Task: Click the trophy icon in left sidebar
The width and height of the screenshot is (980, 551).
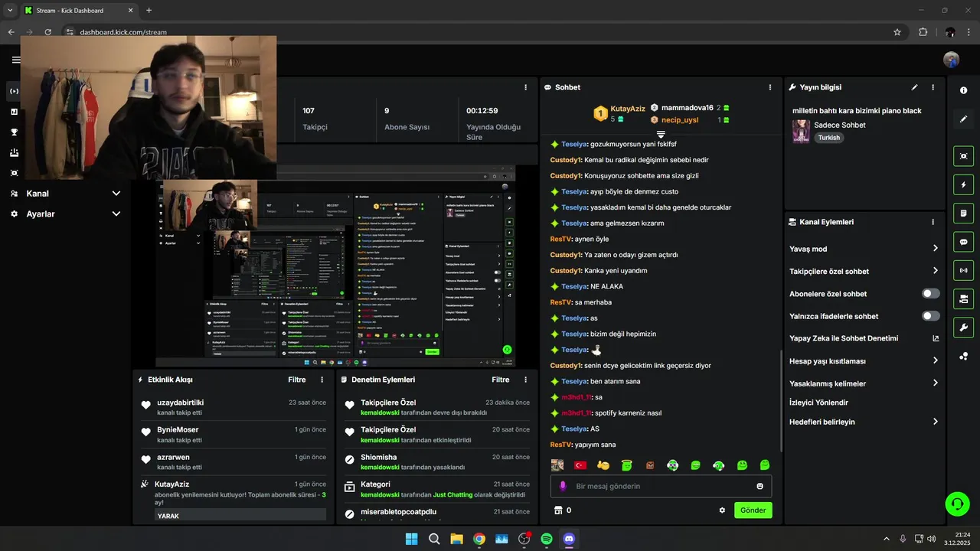Action: [x=15, y=132]
